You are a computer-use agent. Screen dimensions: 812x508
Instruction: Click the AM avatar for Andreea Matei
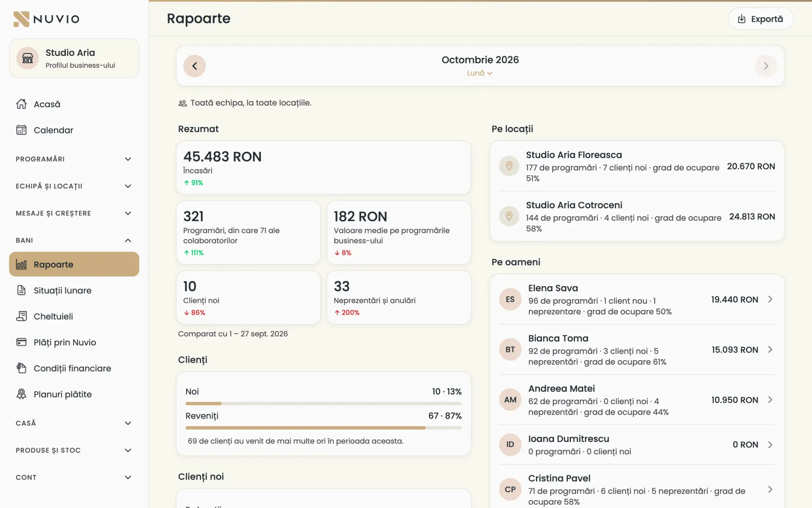[510, 400]
